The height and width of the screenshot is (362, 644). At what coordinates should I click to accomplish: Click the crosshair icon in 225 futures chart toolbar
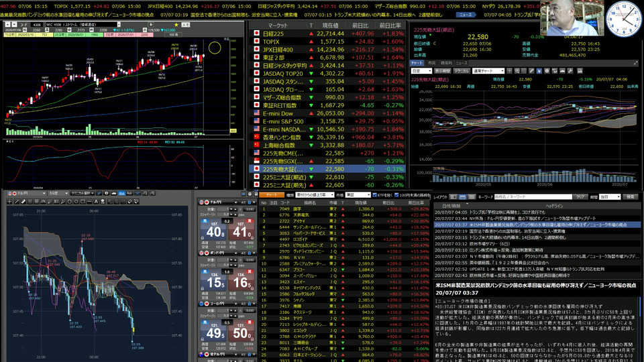point(509,71)
